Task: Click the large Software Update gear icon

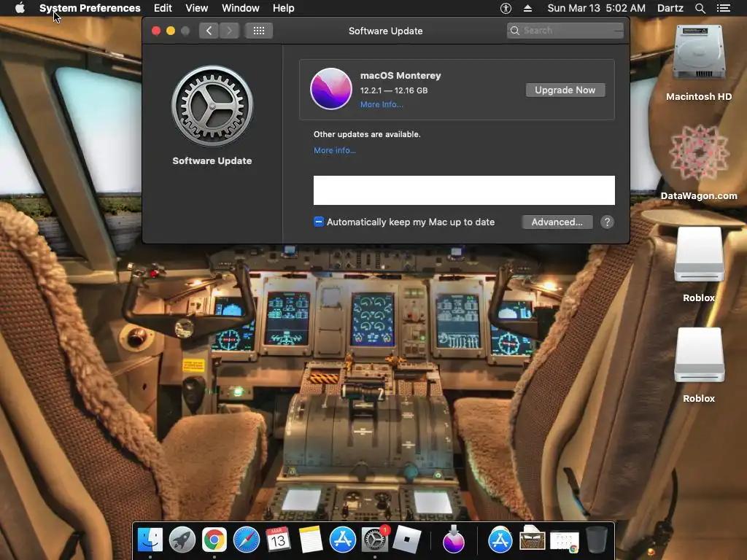Action: click(x=212, y=106)
